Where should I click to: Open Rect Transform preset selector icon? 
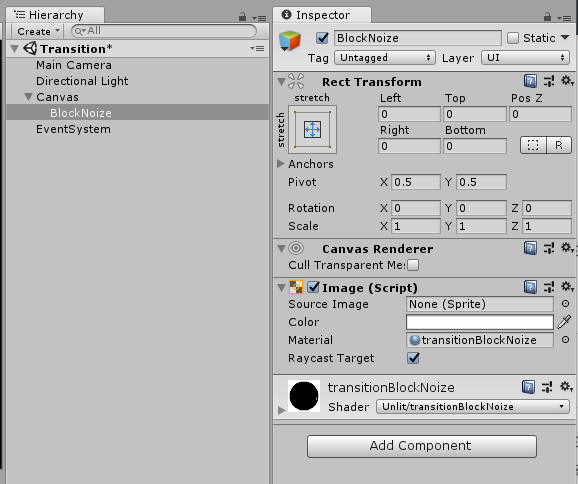[x=549, y=81]
